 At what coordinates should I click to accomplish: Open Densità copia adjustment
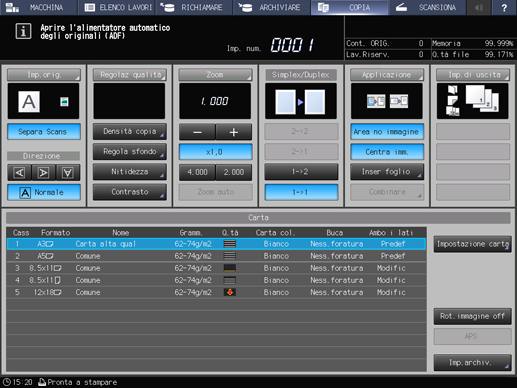130,132
